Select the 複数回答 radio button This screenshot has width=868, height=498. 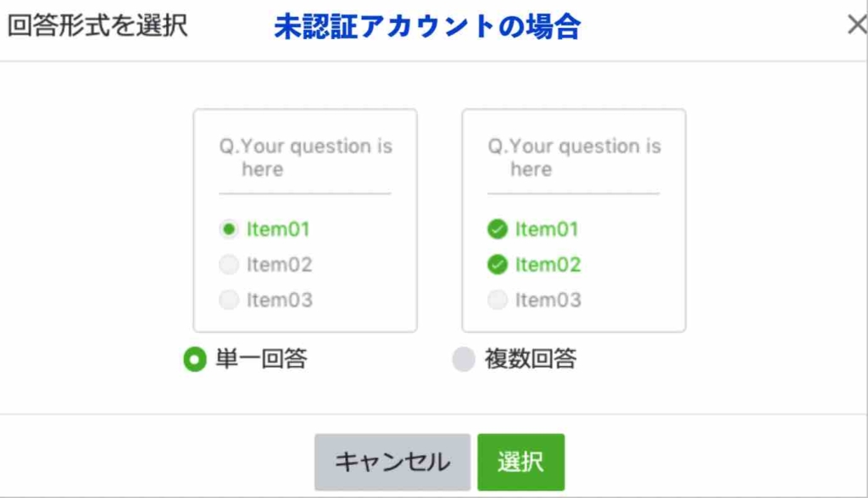(x=463, y=360)
